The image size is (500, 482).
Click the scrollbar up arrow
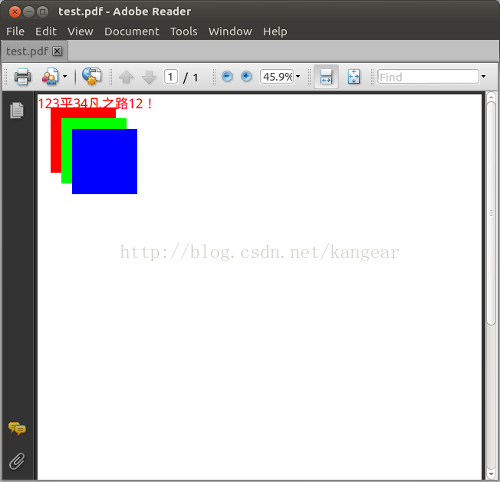pos(491,97)
